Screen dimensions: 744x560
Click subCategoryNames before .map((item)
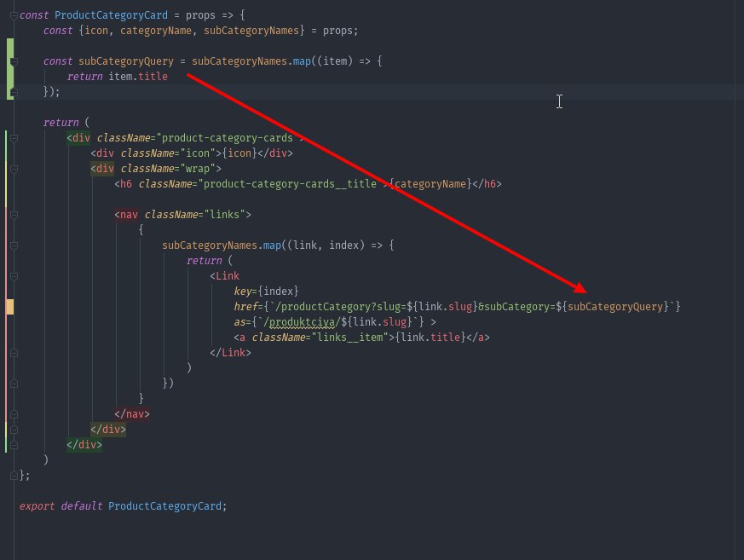(x=239, y=61)
